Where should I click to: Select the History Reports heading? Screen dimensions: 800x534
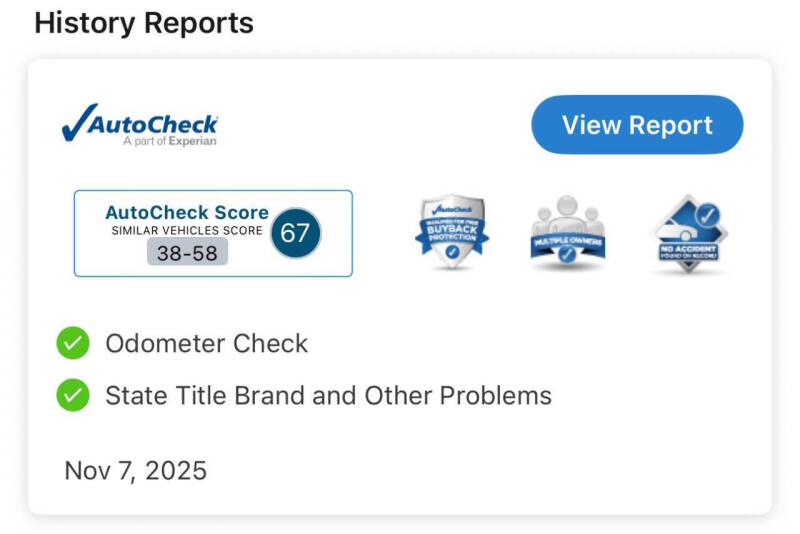144,22
